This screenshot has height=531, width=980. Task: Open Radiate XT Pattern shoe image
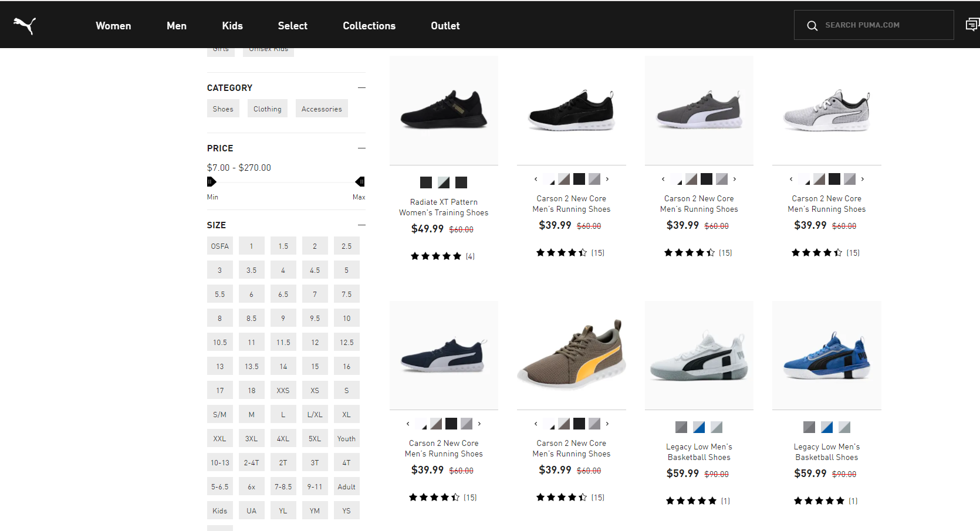(x=444, y=110)
